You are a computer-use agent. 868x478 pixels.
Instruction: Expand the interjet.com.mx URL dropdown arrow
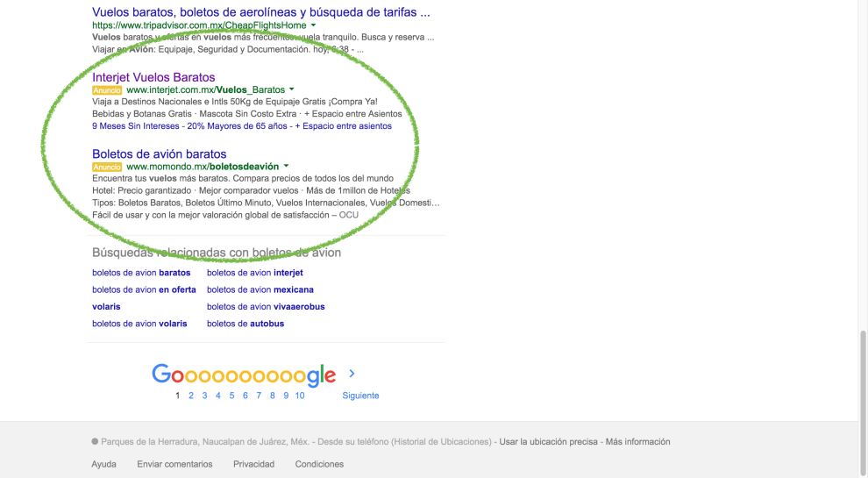(x=292, y=89)
